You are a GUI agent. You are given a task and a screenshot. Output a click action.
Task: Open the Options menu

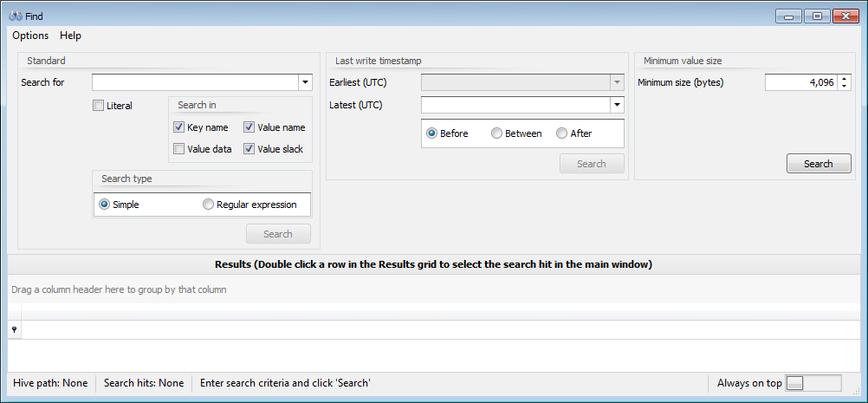point(30,36)
